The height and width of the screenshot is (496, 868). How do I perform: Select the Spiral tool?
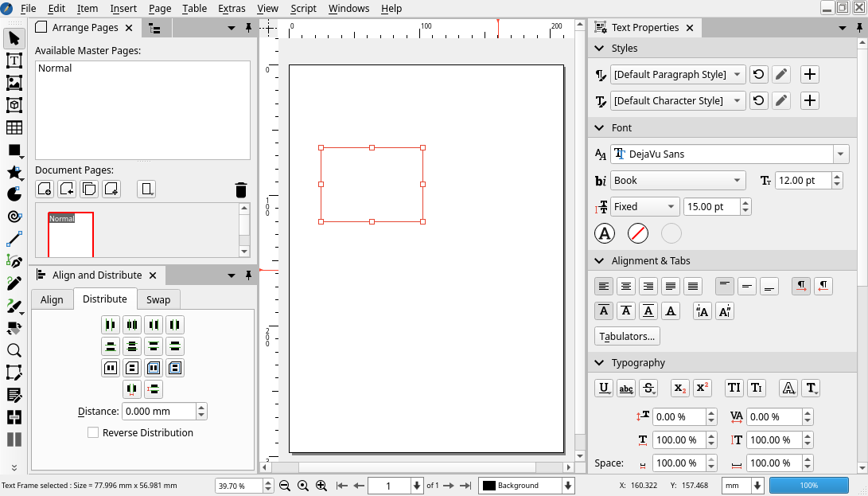coord(14,217)
